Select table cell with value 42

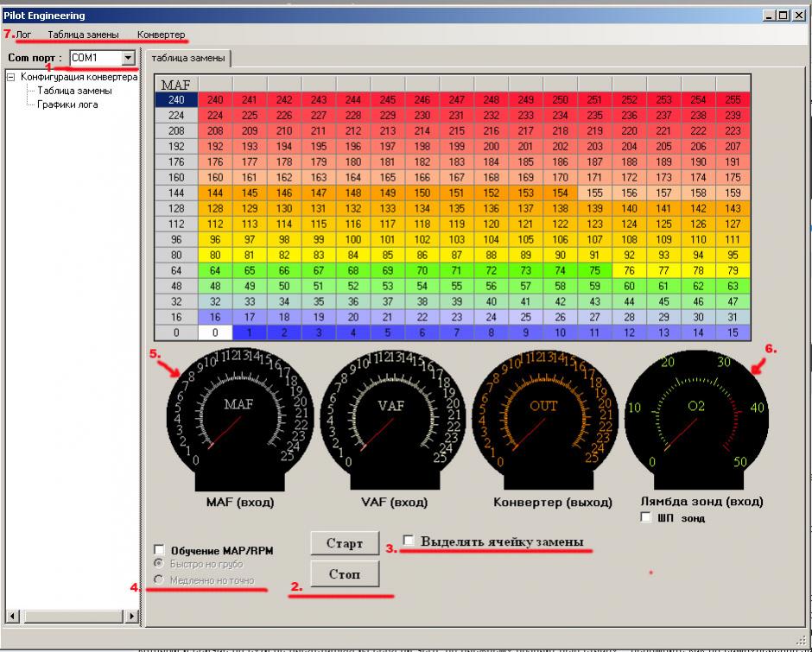coord(561,301)
